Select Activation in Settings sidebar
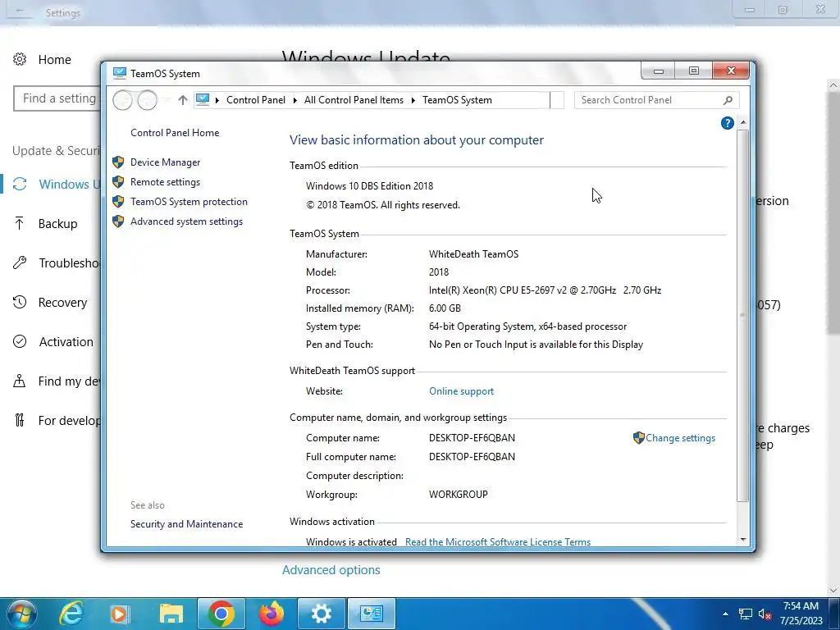The height and width of the screenshot is (630, 840). (66, 342)
